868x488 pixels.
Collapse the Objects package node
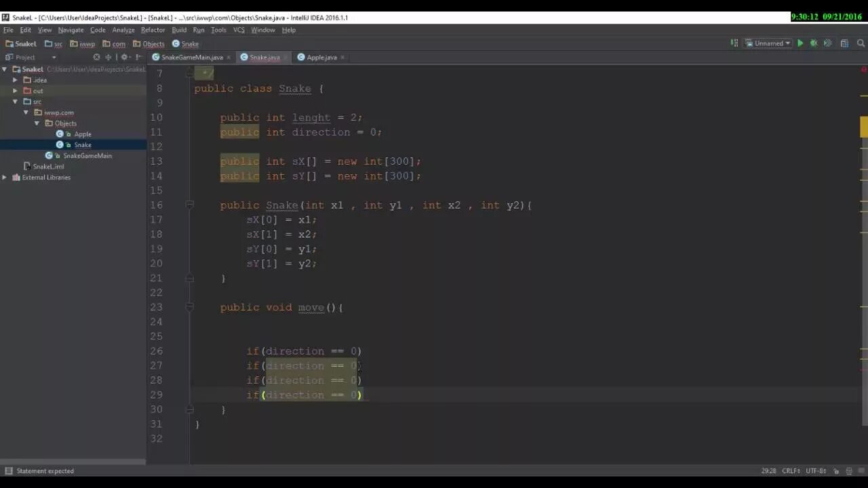[x=37, y=123]
